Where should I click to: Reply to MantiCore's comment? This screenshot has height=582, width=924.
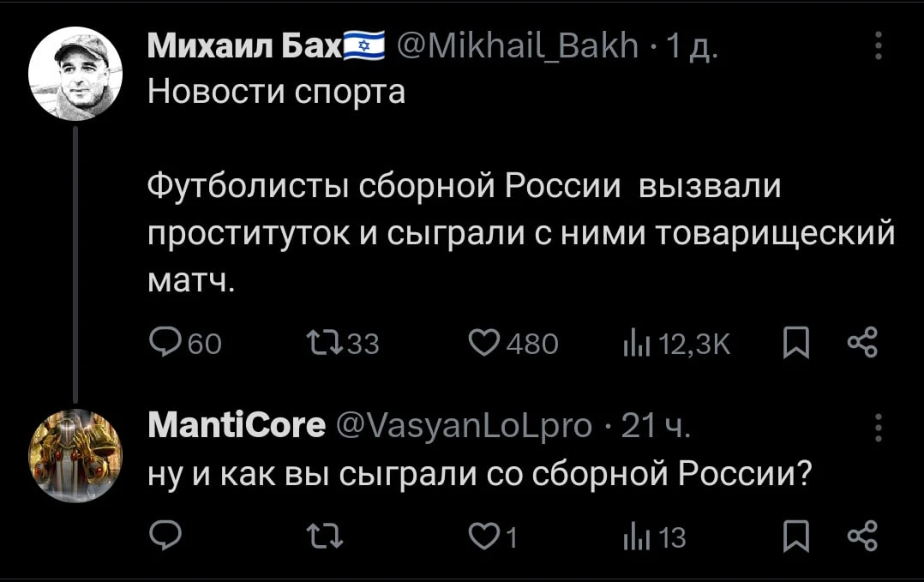[165, 536]
